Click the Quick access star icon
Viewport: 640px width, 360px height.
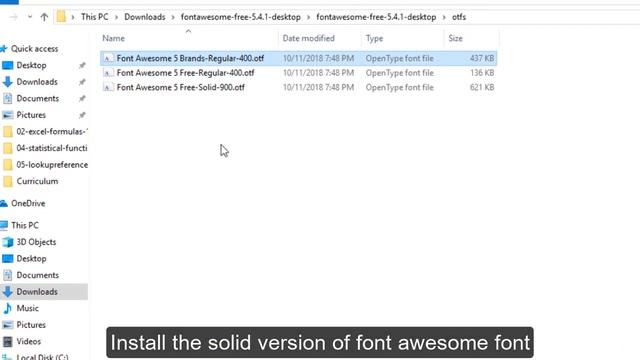(x=4, y=49)
